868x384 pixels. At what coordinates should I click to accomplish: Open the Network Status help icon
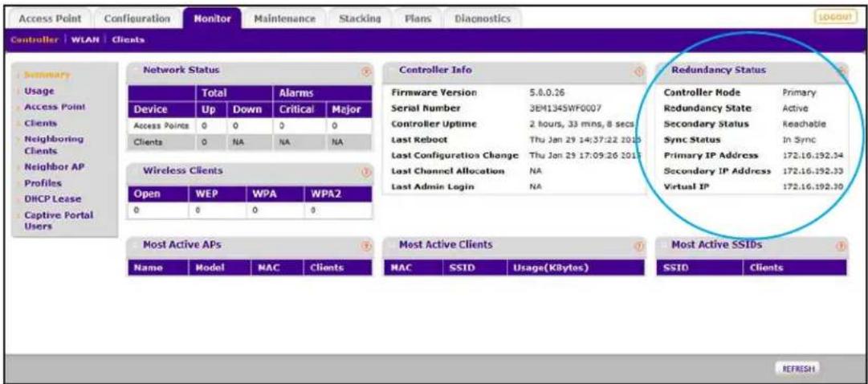pyautogui.click(x=365, y=71)
